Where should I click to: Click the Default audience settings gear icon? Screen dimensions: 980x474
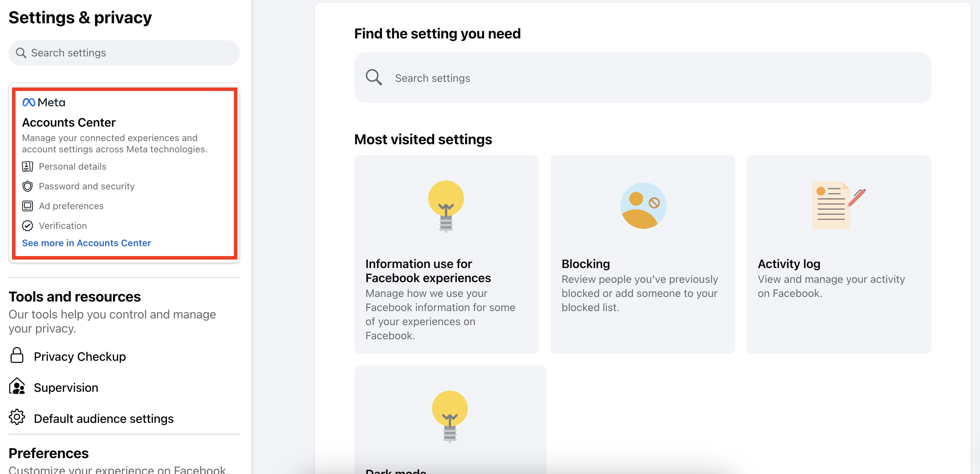(17, 417)
